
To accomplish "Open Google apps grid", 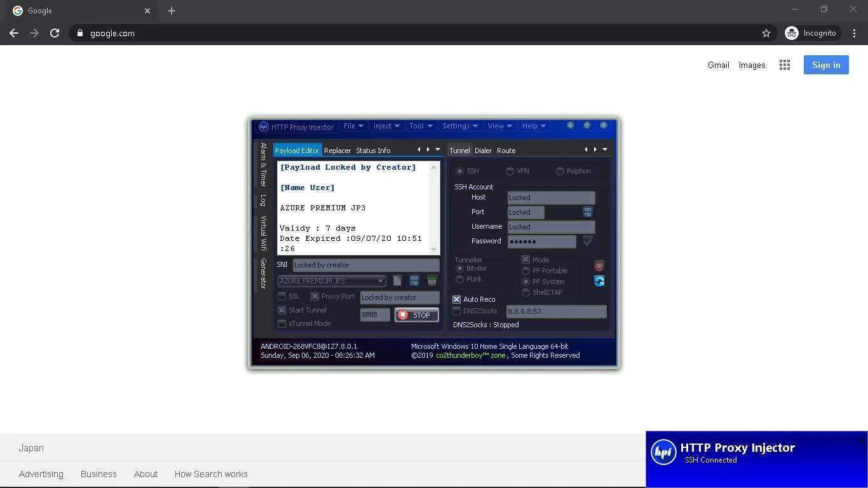I will point(785,65).
